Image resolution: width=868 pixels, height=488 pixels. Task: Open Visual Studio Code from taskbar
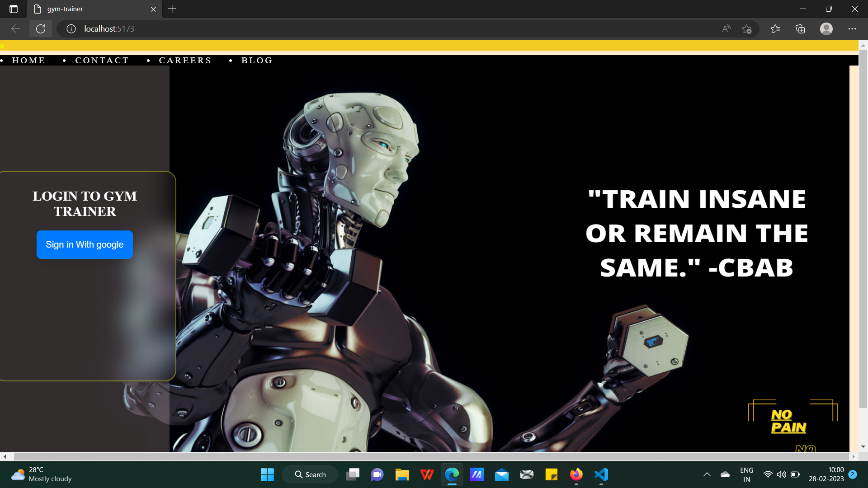(601, 474)
